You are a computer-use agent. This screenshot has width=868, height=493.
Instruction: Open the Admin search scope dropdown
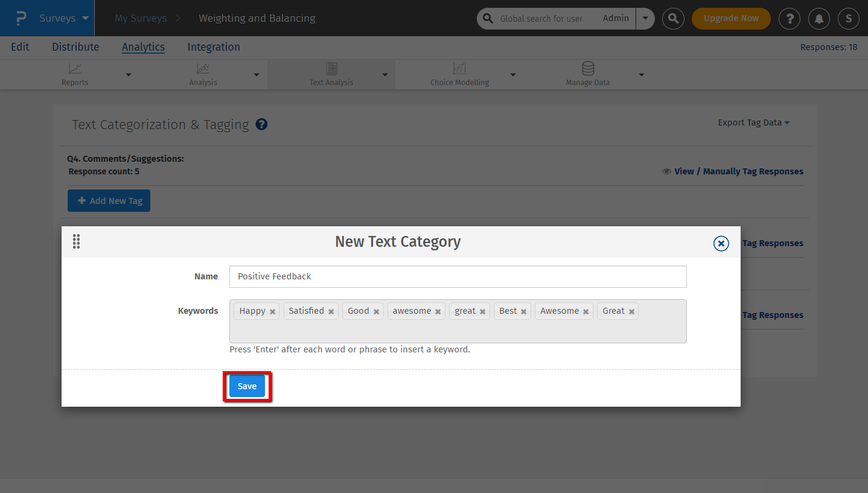coord(645,19)
